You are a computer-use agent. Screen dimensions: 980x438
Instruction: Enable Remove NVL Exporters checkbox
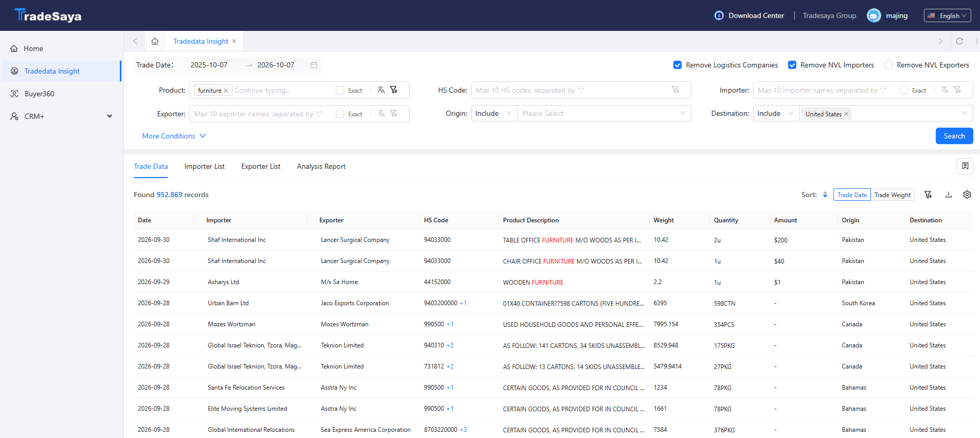click(888, 65)
